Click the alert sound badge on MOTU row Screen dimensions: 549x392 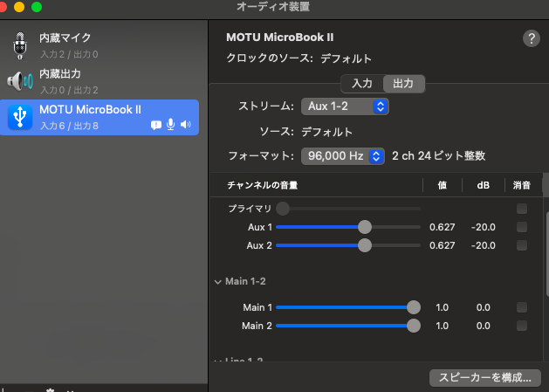click(156, 125)
